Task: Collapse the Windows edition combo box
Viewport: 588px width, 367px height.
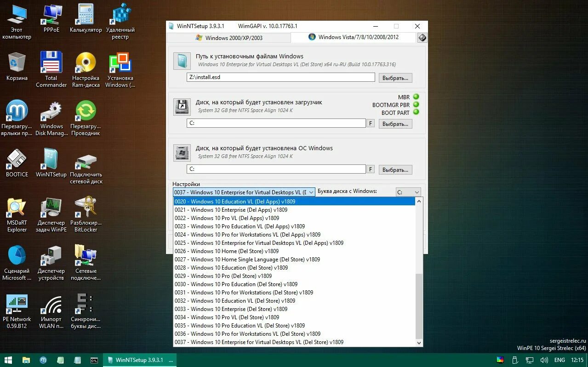Action: 311,192
